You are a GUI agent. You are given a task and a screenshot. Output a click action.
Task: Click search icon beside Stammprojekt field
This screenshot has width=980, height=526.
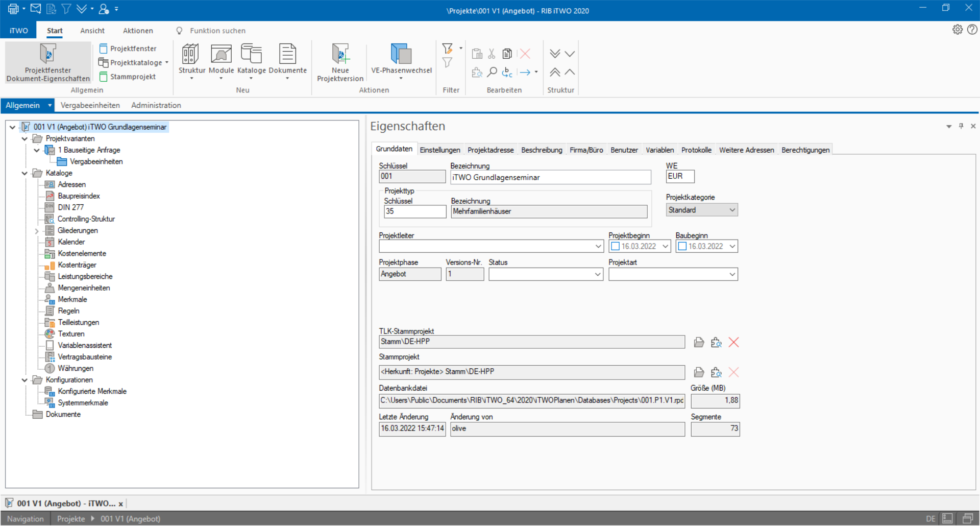(716, 372)
